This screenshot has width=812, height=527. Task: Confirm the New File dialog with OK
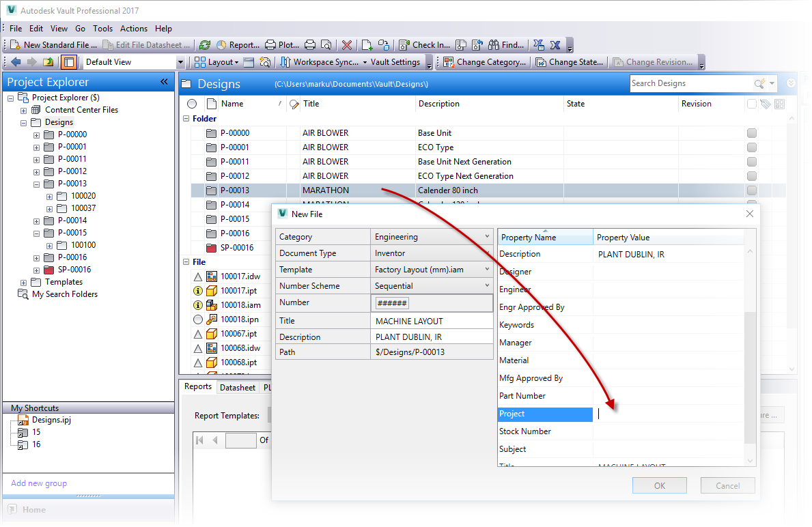click(659, 485)
